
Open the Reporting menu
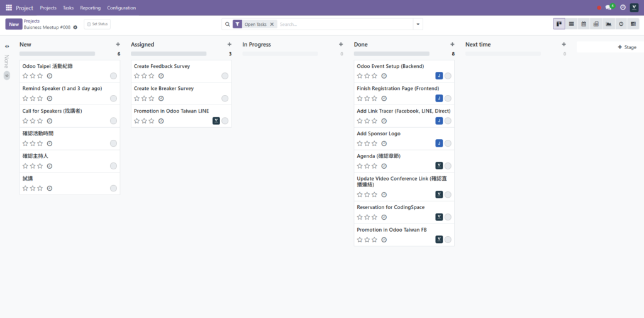pos(90,8)
